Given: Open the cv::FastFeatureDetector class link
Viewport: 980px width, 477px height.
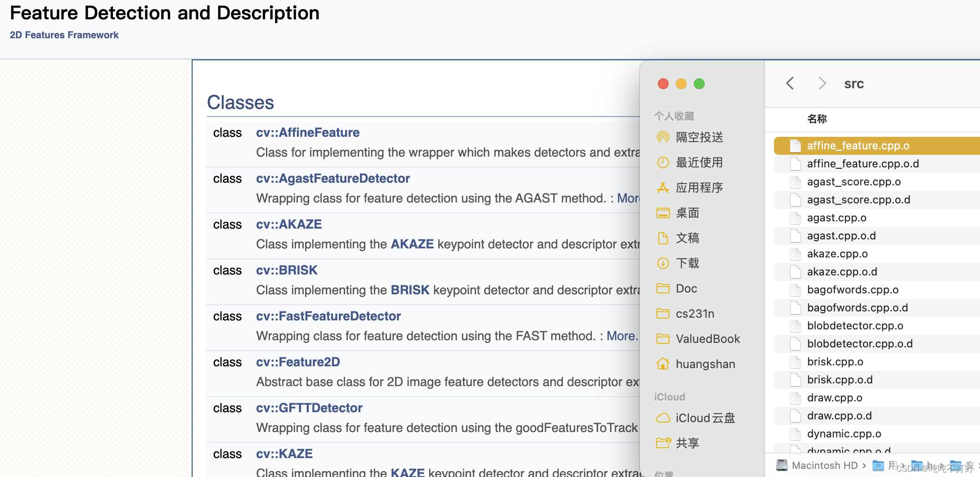Looking at the screenshot, I should (328, 316).
